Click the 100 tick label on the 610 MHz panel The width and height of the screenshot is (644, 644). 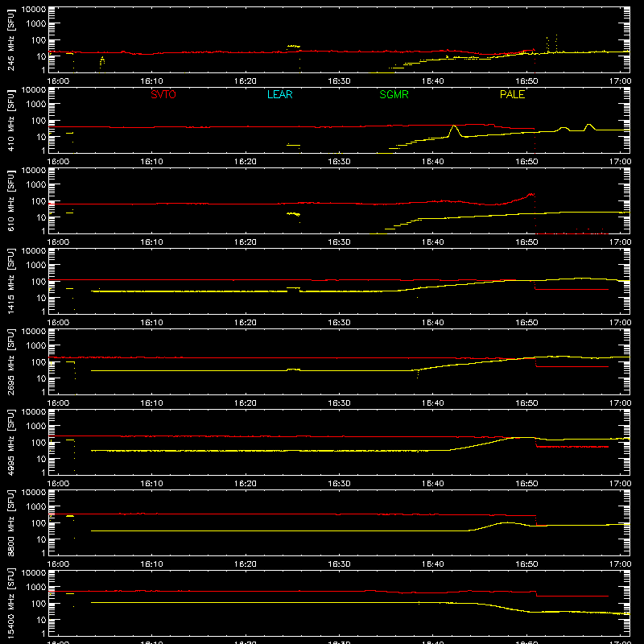click(x=39, y=201)
